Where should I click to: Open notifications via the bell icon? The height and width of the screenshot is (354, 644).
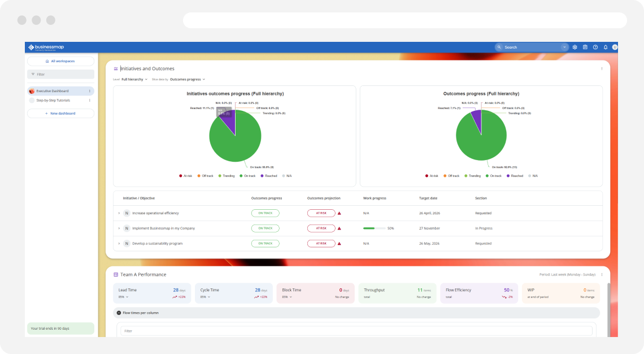(x=605, y=47)
